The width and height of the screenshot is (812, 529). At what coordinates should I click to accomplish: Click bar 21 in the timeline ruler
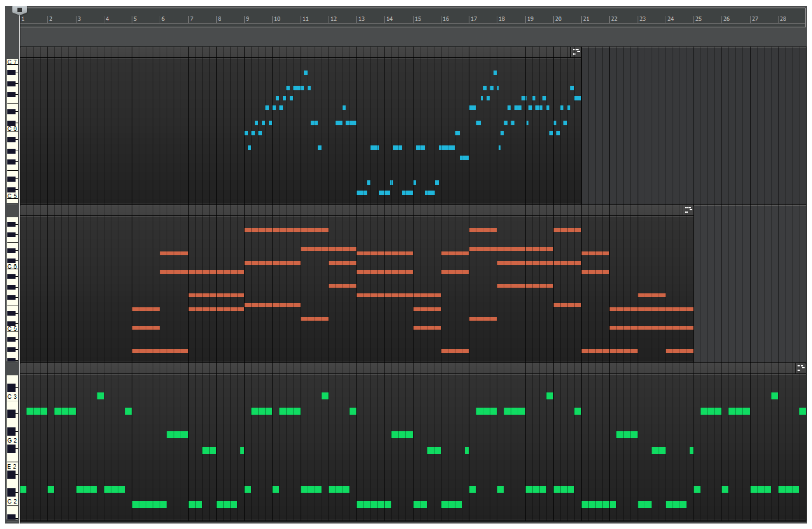[x=586, y=19]
